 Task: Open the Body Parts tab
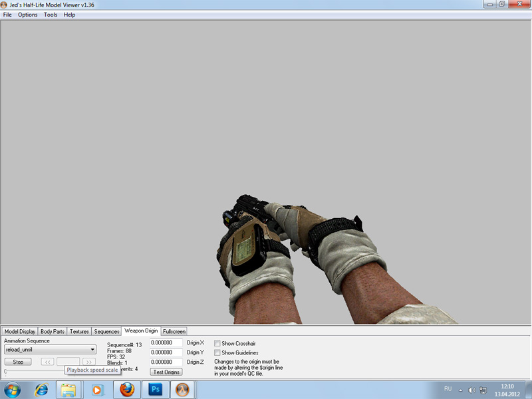point(53,331)
